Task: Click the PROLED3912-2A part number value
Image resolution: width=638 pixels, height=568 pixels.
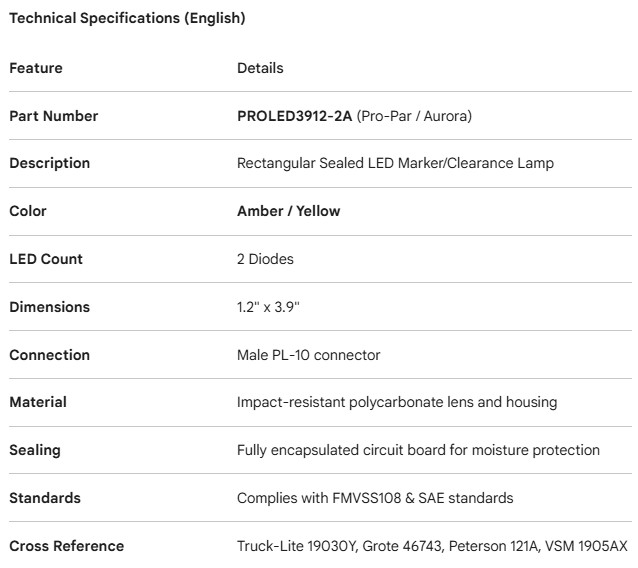Action: point(295,116)
